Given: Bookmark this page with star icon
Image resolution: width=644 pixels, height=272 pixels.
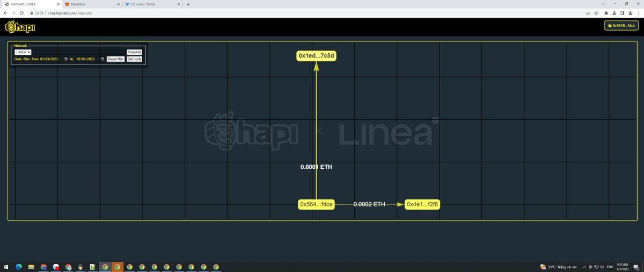Looking at the screenshot, I should [x=596, y=13].
